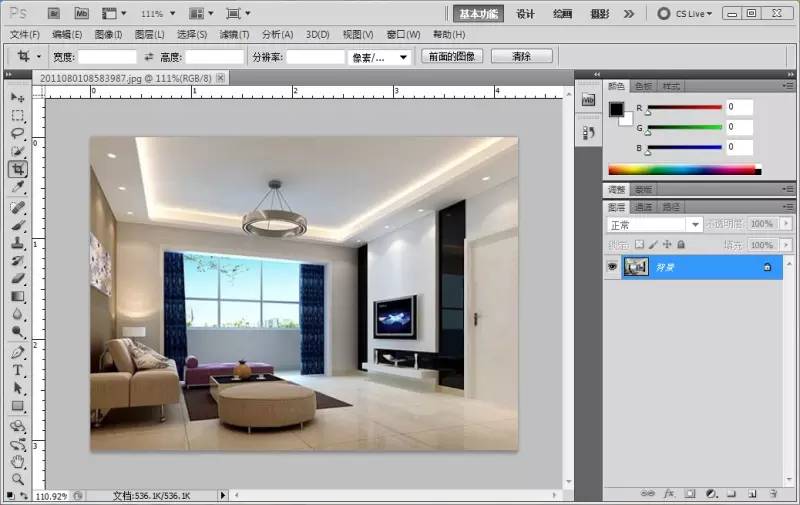The width and height of the screenshot is (800, 505).
Task: Select the Zoom tool in toolbox
Action: pos(18,480)
